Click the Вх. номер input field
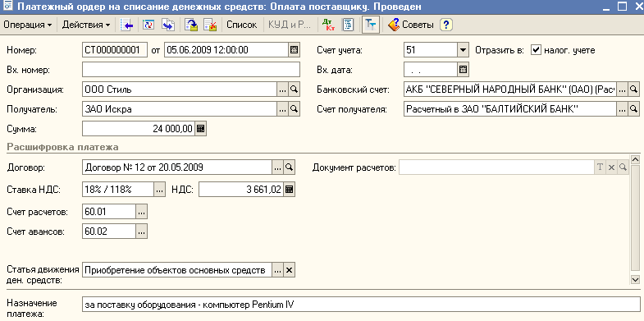Image resolution: width=644 pixels, height=321 pixels. coord(191,70)
